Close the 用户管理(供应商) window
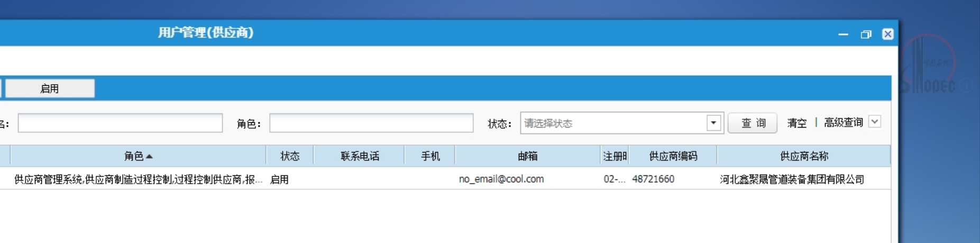This screenshot has height=243, width=980. (x=887, y=34)
